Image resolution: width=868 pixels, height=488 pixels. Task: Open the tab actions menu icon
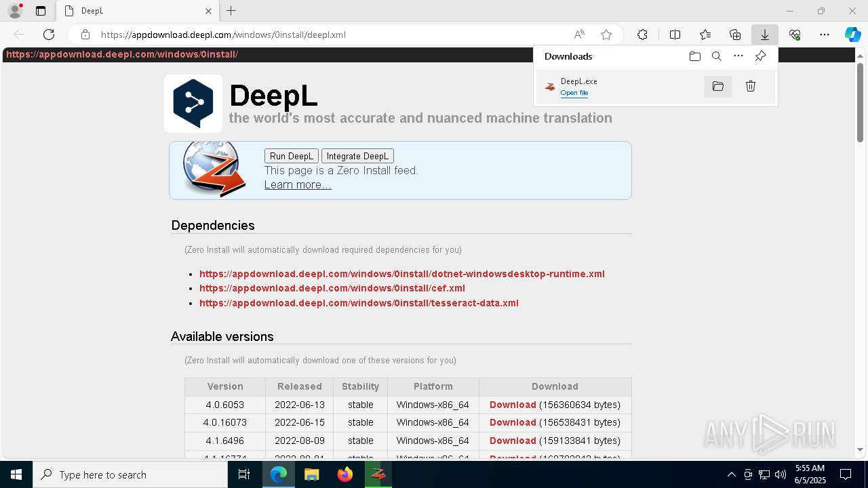(x=41, y=11)
